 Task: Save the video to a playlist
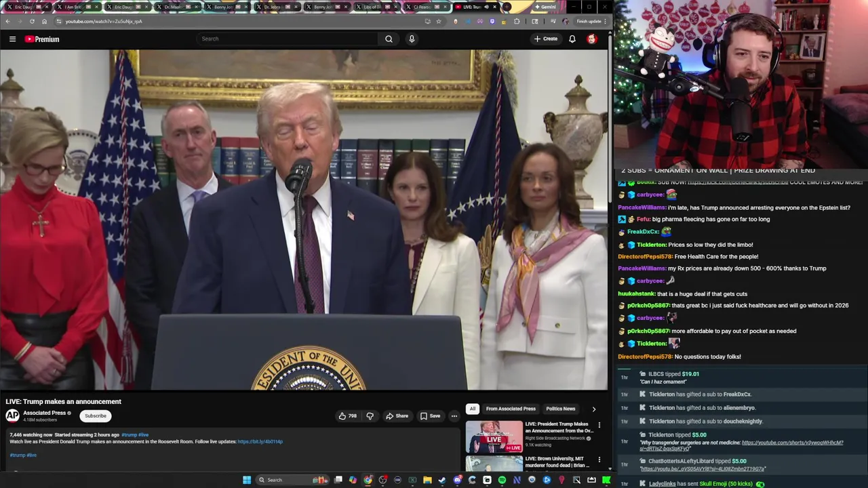point(430,415)
